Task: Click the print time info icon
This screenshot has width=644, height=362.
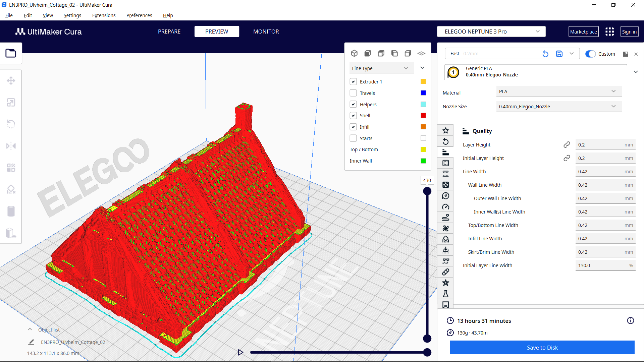Action: tap(631, 320)
